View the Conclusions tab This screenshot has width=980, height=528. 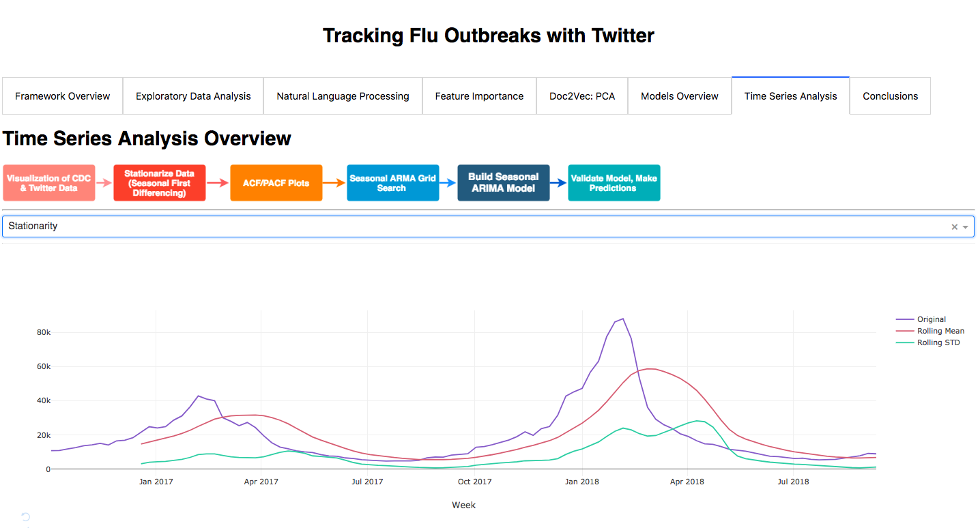[x=890, y=96]
